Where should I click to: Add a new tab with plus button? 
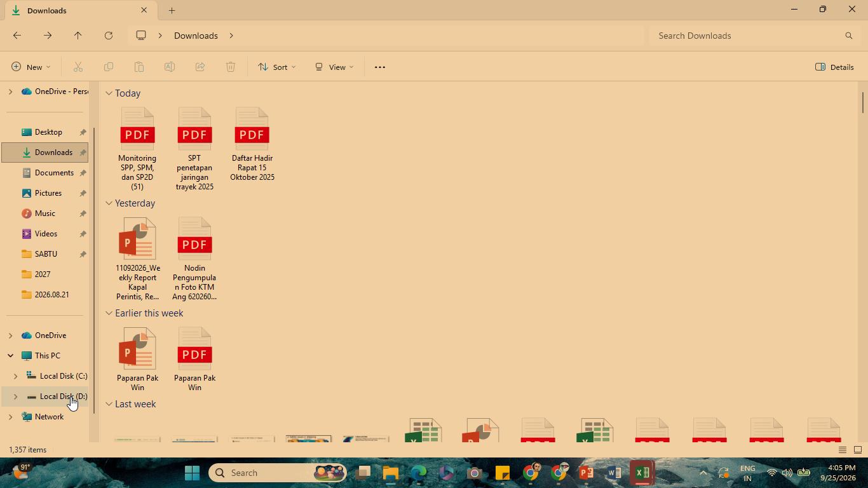tap(172, 10)
